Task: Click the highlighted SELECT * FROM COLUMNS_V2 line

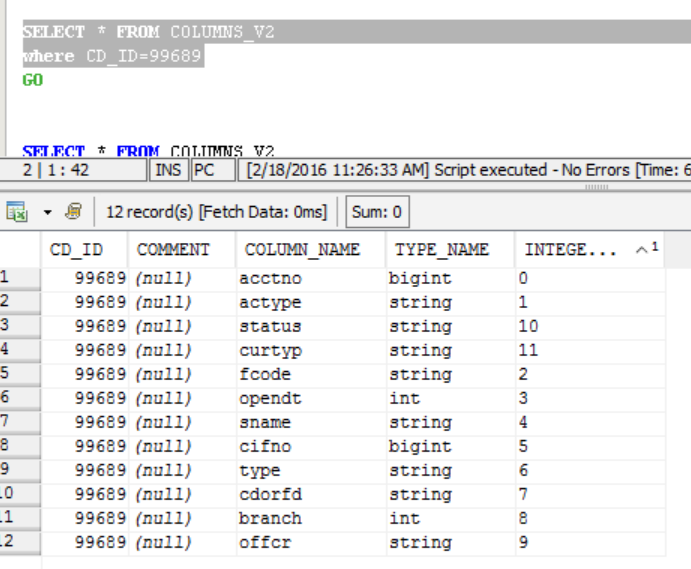Action: 149,32
